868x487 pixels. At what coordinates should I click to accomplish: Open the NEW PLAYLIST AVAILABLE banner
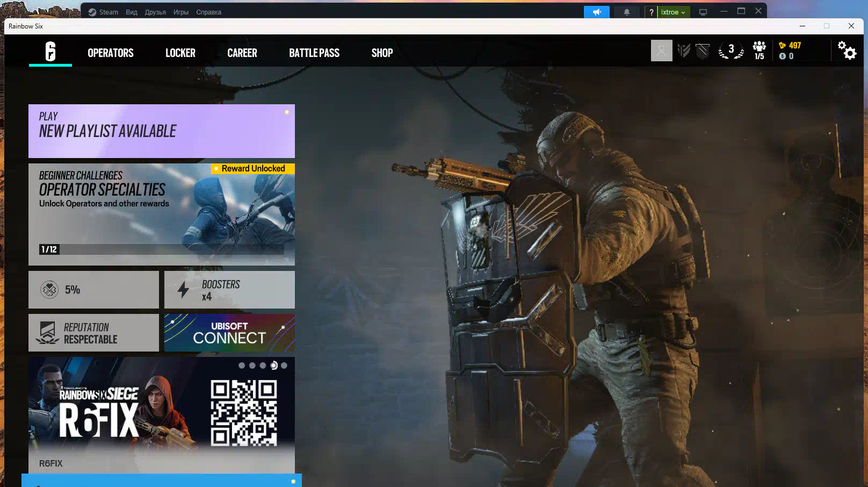click(162, 131)
